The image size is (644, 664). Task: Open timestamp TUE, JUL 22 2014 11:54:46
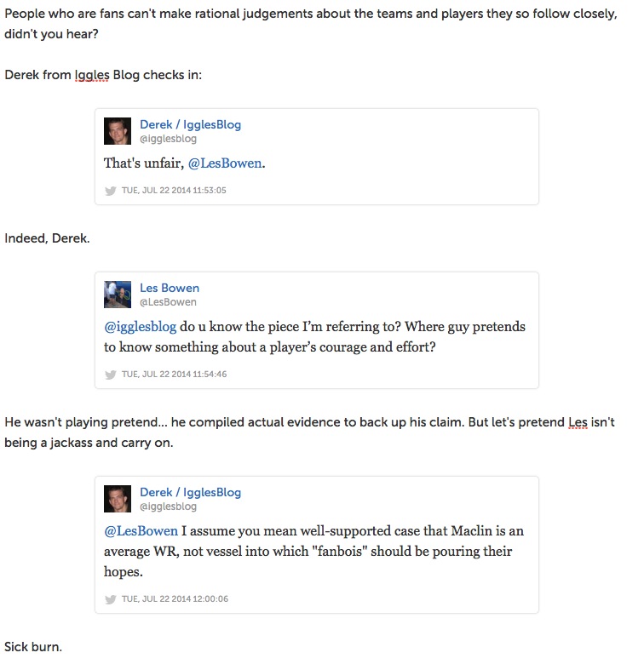174,374
